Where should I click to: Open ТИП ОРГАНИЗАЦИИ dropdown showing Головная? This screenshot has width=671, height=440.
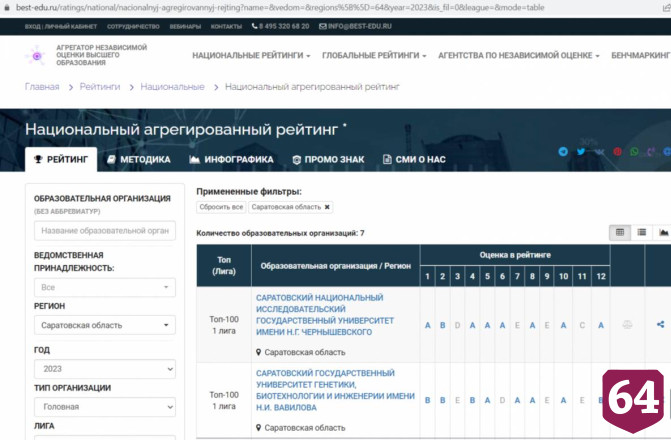point(105,407)
